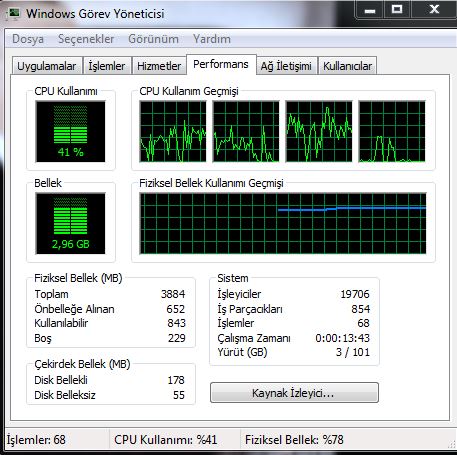Select the Performans tab
Screen dimensions: 457x455
221,64
